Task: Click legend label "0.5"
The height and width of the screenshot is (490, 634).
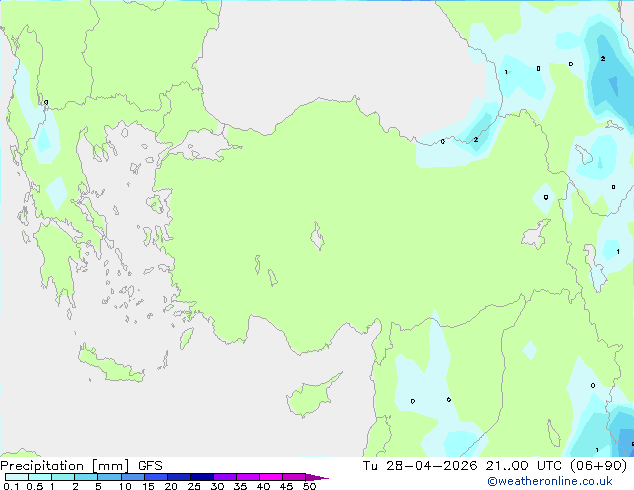Action: point(35,486)
